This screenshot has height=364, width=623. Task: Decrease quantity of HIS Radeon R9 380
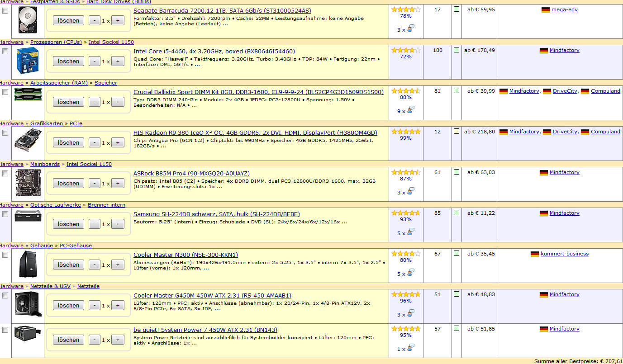pos(94,142)
